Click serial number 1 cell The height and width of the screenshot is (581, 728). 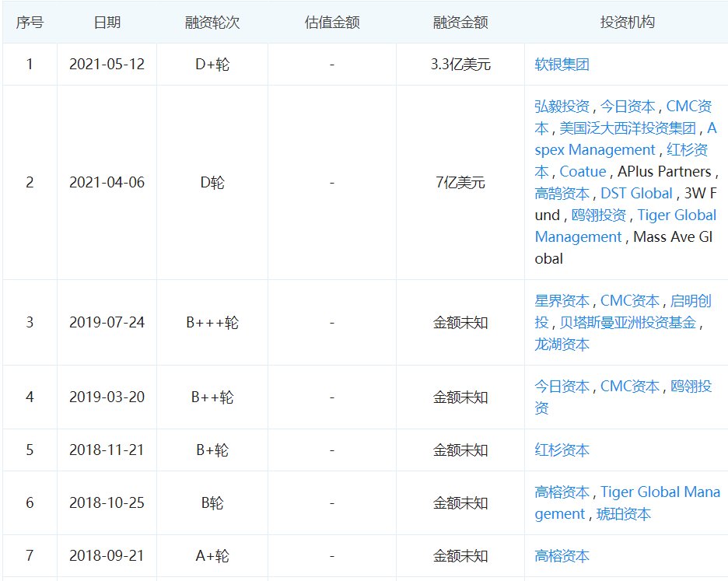[x=30, y=64]
